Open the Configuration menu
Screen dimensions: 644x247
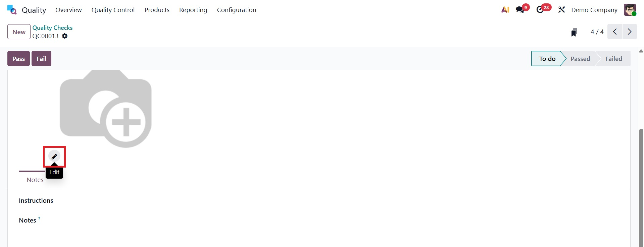tap(237, 10)
